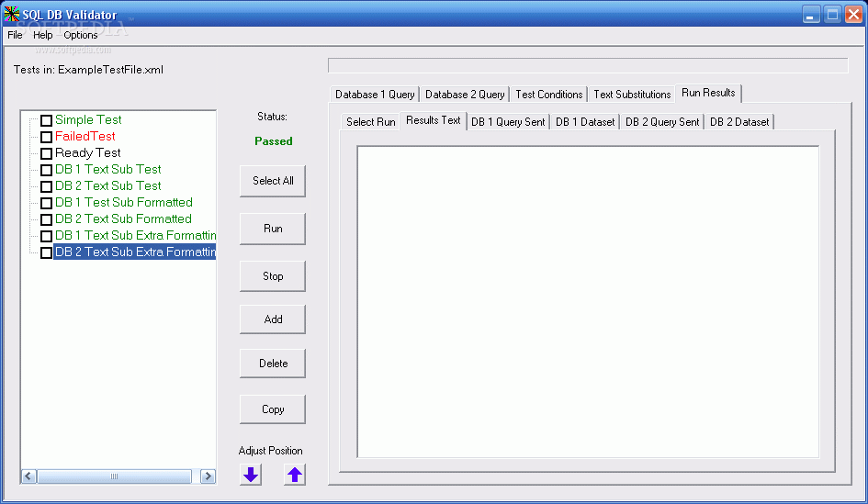This screenshot has height=504, width=868.
Task: Move selected test up with blue arrow
Action: (295, 474)
